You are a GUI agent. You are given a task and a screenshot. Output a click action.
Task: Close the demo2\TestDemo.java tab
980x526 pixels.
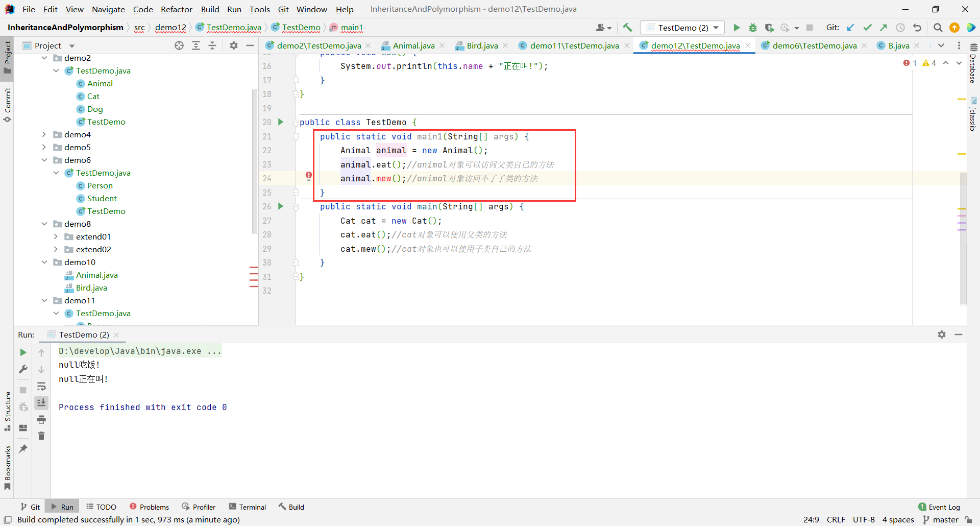click(x=369, y=45)
